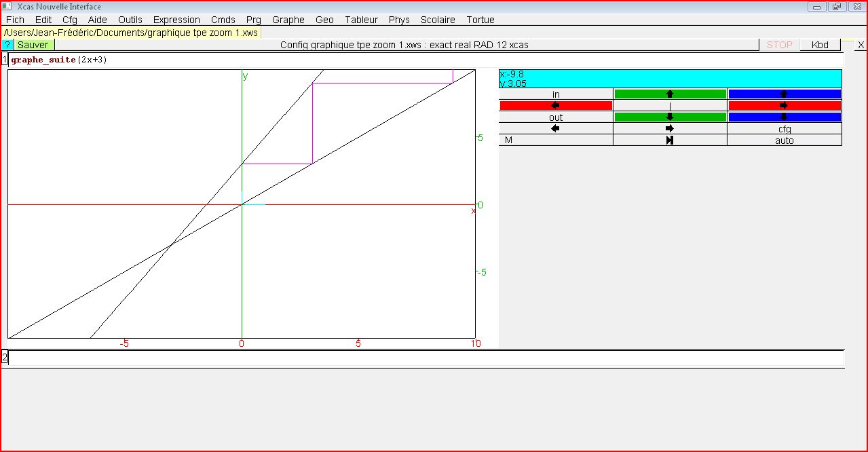Viewport: 868px width, 452px height.
Task: Click the gray right arrow button
Action: pos(670,129)
